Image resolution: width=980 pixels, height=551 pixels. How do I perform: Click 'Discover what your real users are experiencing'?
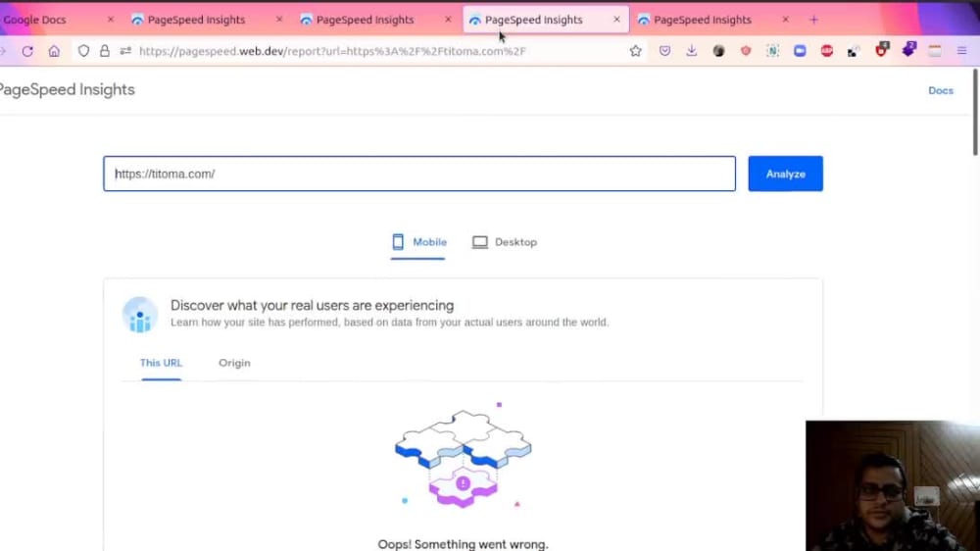pos(312,305)
